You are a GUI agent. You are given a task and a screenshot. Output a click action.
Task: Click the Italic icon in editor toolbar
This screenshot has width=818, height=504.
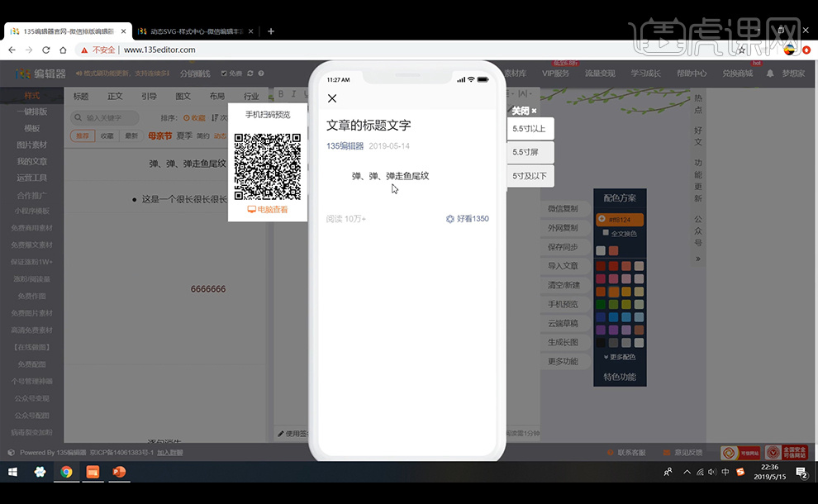293,94
